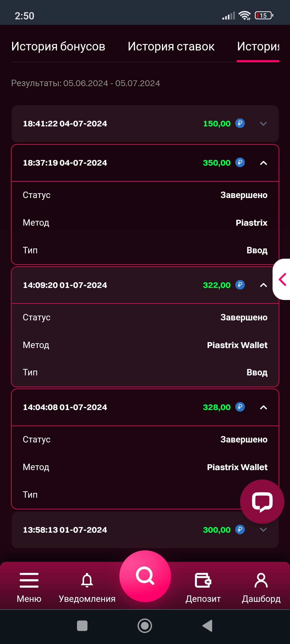Collapse the 18:37:19 04-07-2024 transaction

[x=263, y=163]
